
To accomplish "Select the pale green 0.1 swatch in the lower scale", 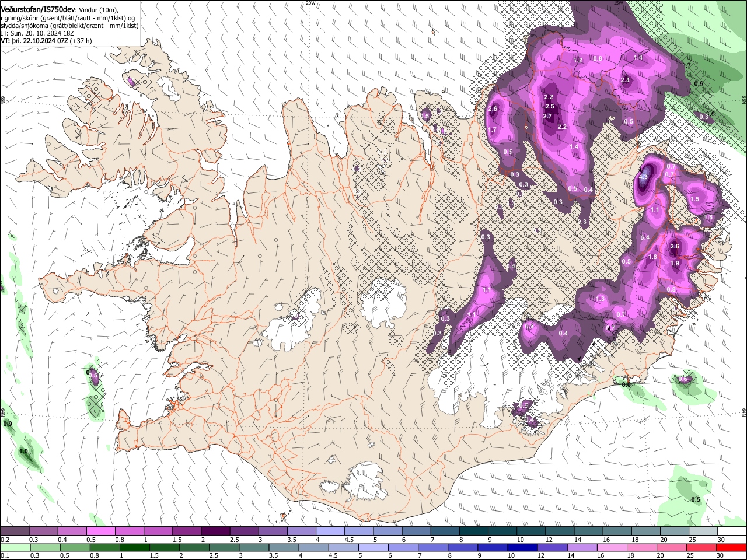I will 15,547.
